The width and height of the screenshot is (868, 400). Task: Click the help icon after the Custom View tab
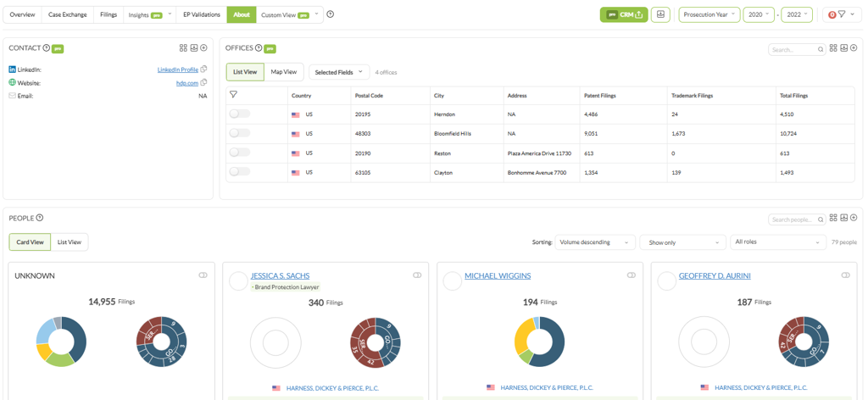tap(330, 14)
